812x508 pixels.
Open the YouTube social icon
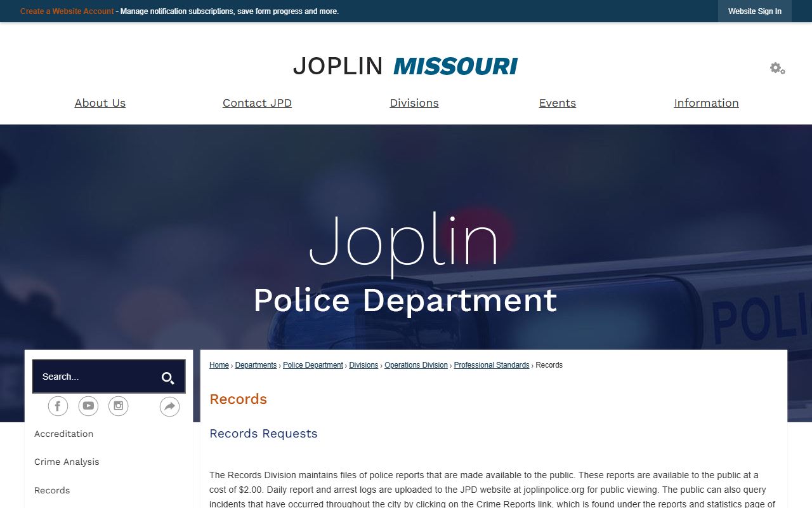88,406
